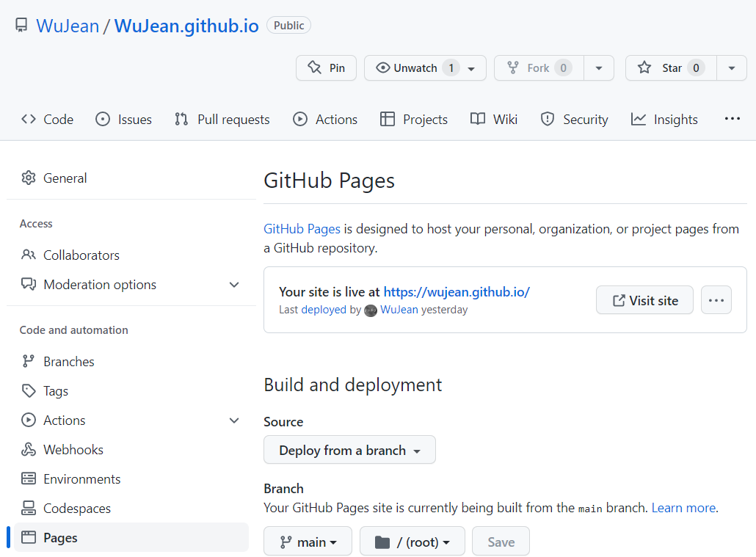Open the WuJean.github.io repository link
This screenshot has height=557, width=756.
[186, 26]
